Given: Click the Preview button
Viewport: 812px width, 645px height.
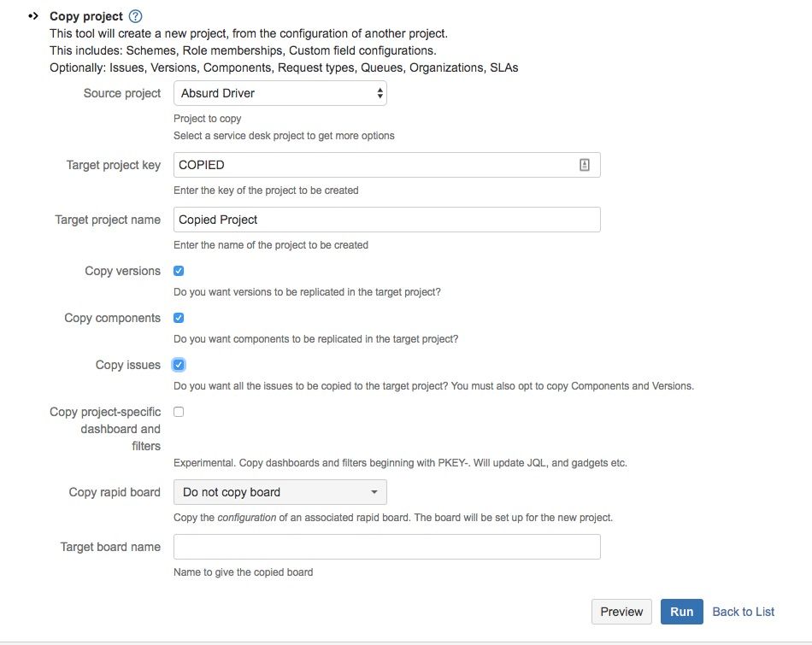Looking at the screenshot, I should (x=621, y=612).
